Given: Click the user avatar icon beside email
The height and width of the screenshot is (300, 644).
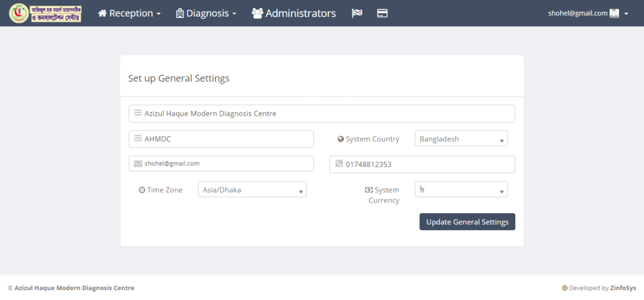Looking at the screenshot, I should [614, 13].
